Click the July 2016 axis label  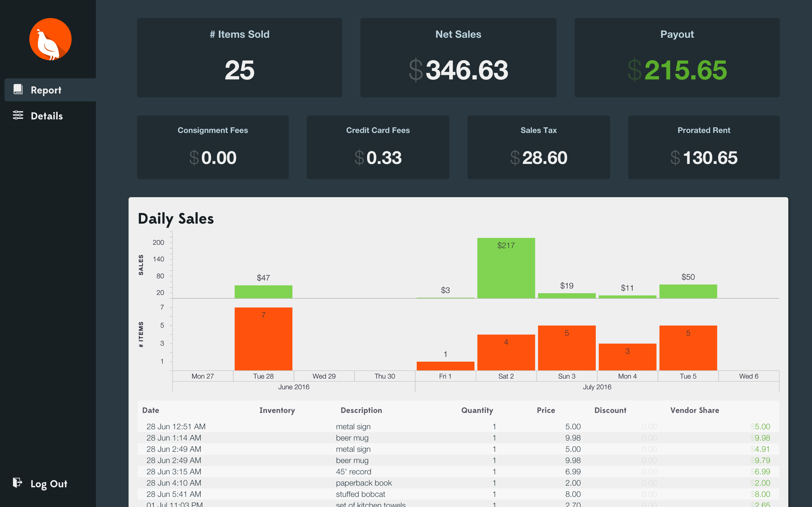pyautogui.click(x=597, y=387)
